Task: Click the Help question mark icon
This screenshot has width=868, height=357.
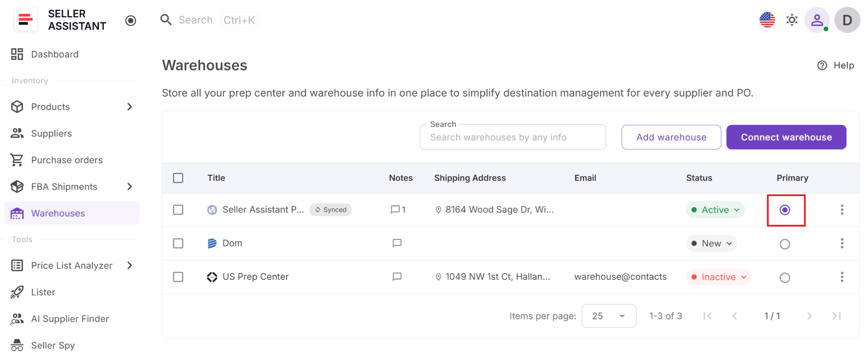Action: pyautogui.click(x=822, y=65)
